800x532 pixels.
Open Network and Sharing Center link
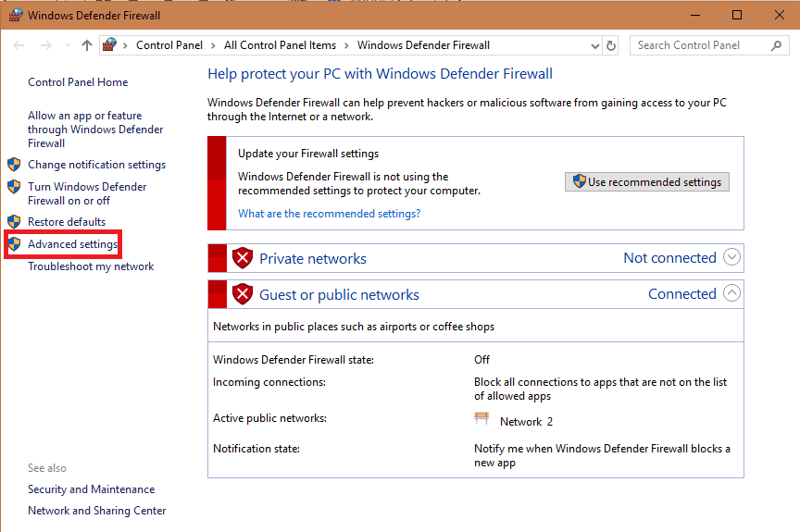[96, 511]
